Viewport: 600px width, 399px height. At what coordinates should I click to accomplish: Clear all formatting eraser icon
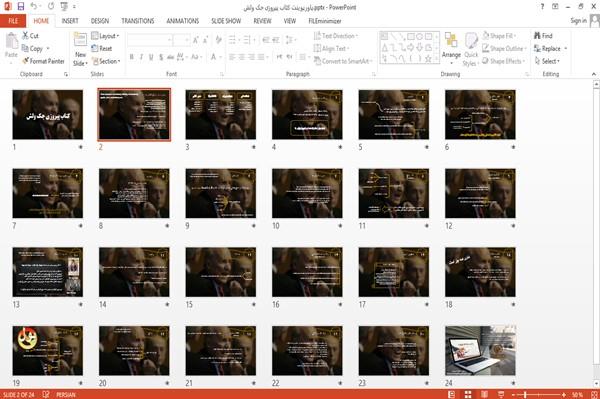pos(219,40)
